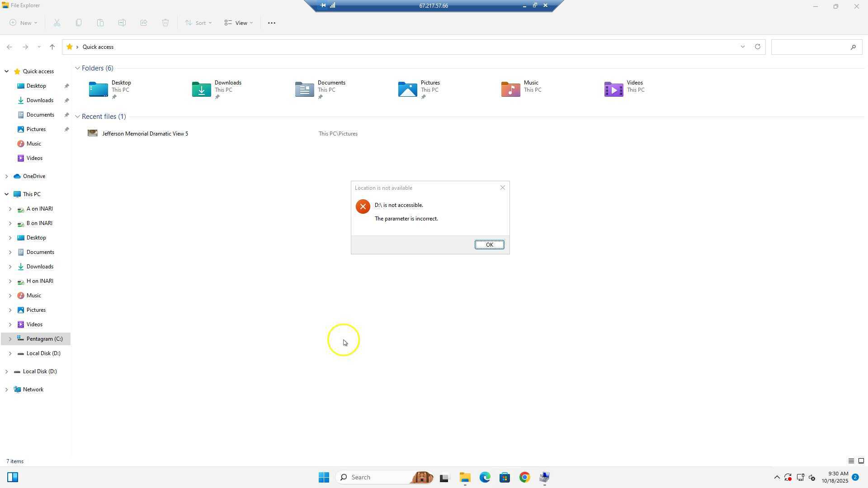Expand the Pentagram (C:) tree node
868x488 pixels.
10,339
